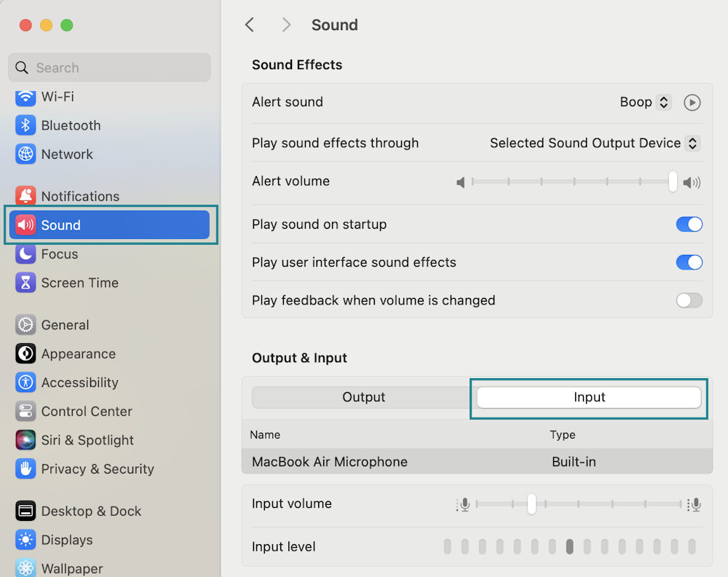Turn off user interface sound effects

click(689, 262)
